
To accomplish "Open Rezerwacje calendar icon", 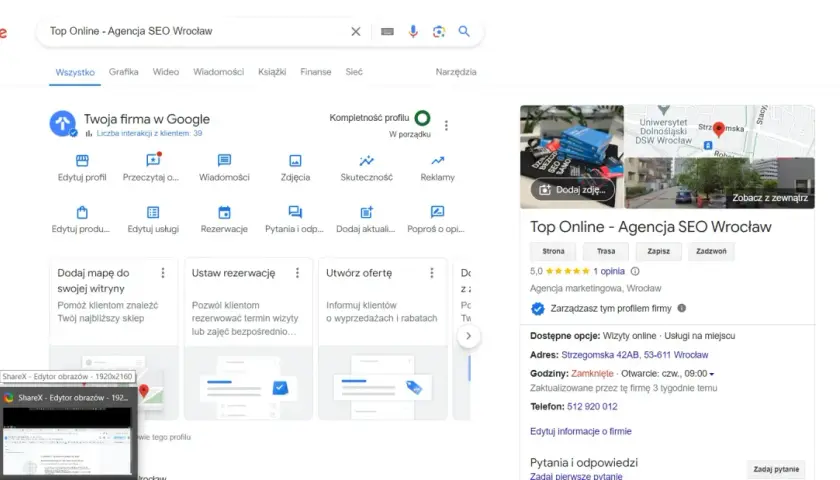I will (x=224, y=212).
